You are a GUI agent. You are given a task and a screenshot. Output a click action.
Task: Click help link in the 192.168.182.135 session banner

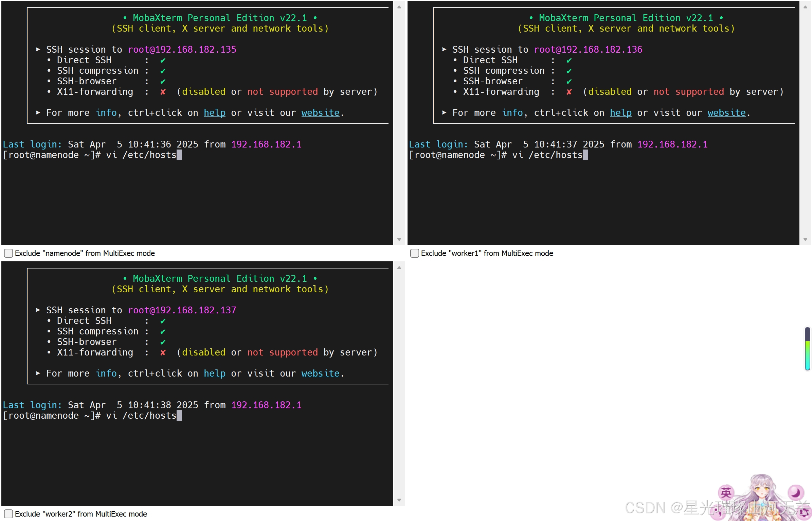click(x=214, y=113)
